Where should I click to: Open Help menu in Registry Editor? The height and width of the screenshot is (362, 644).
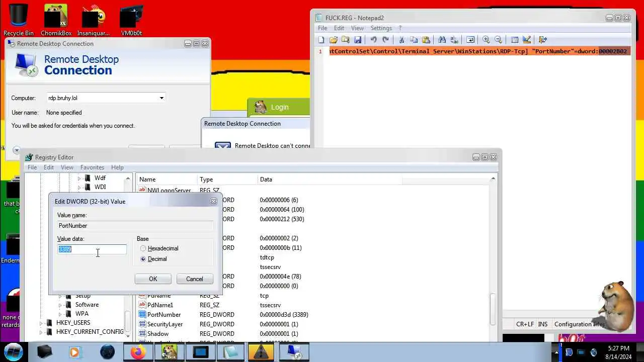117,167
